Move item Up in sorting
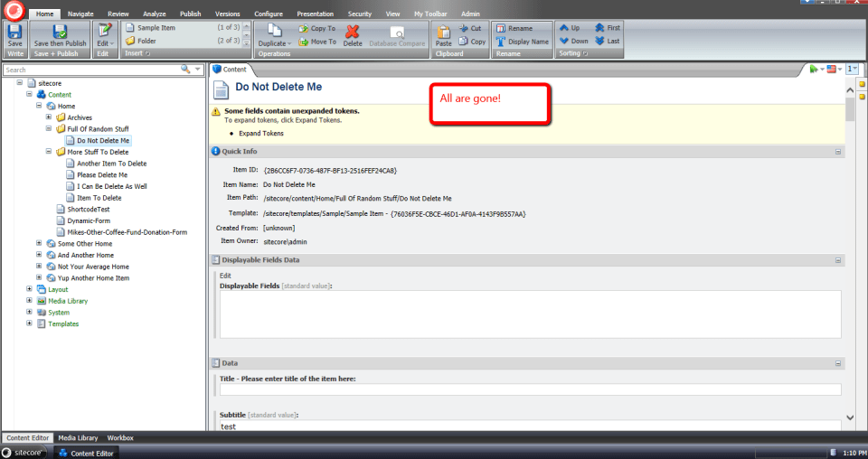 pyautogui.click(x=569, y=28)
